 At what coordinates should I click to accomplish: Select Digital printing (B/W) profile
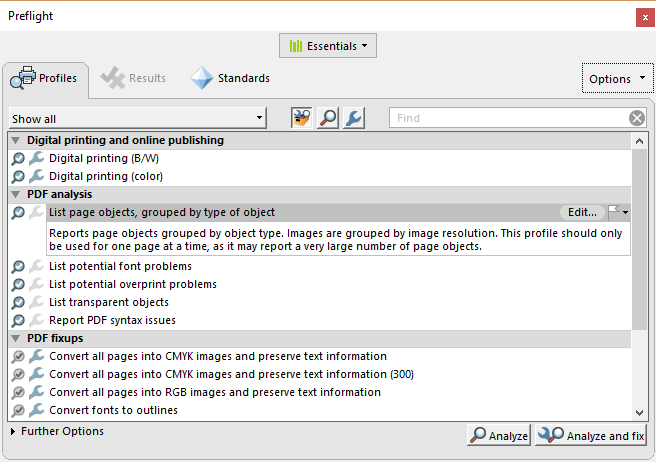point(104,158)
